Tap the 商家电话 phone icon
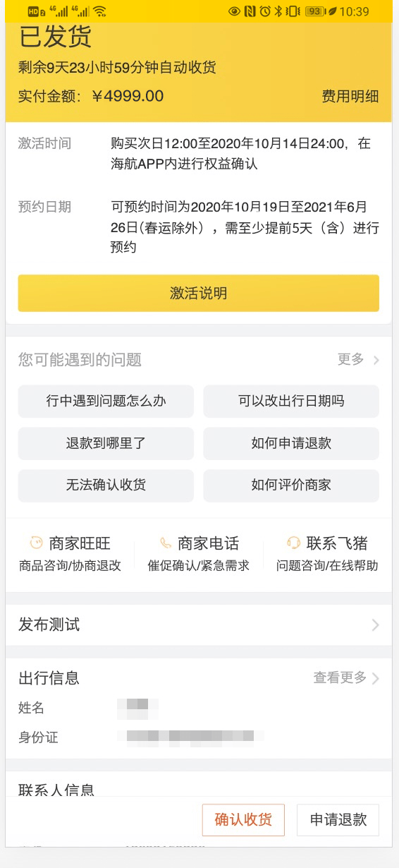This screenshot has width=399, height=868. pyautogui.click(x=166, y=543)
